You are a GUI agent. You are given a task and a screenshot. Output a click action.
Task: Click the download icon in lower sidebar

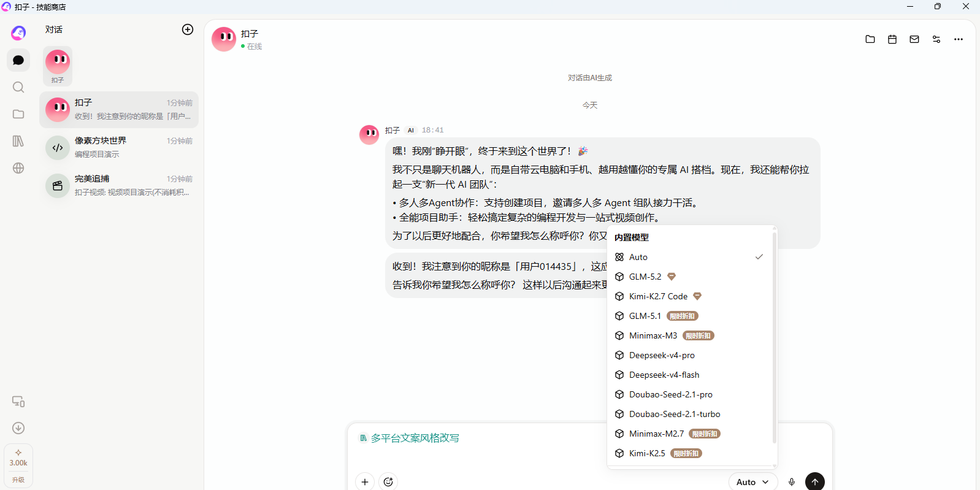[x=18, y=428]
